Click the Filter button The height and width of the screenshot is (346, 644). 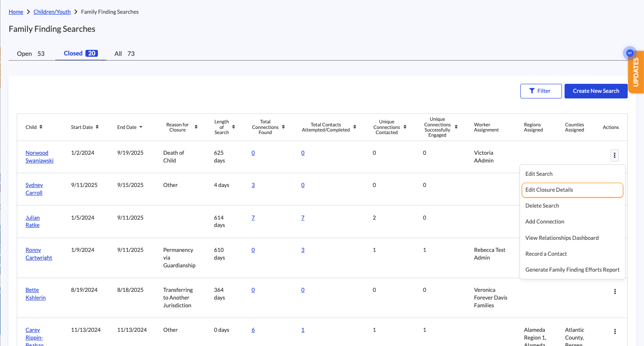tap(541, 91)
